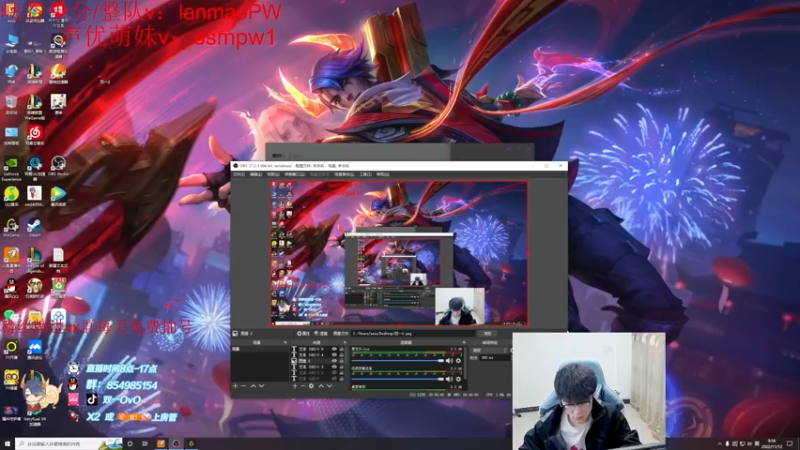Open 文件(F) menu in OBS
800x450 pixels.
tap(239, 174)
